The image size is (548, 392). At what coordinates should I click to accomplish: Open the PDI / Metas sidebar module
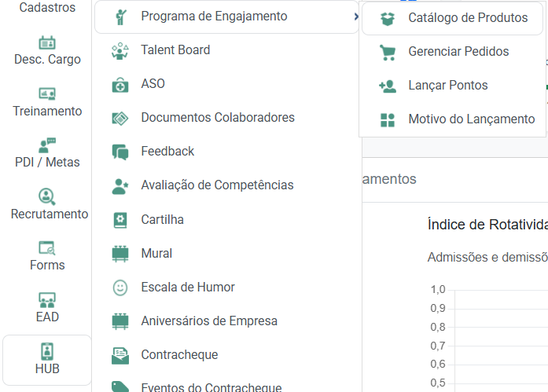[x=47, y=153]
